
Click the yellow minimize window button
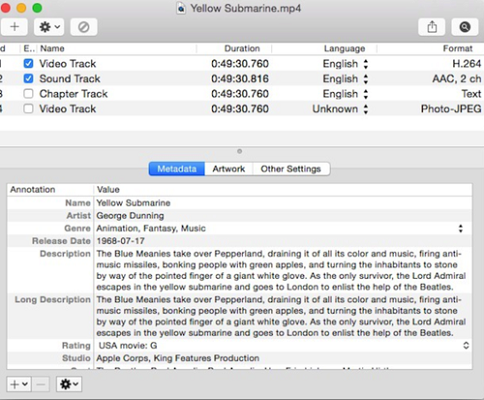21,8
